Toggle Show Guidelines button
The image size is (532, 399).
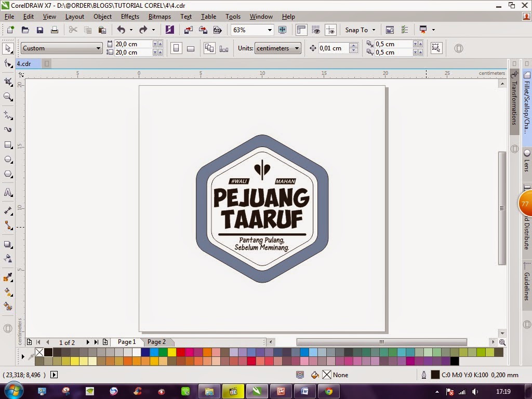pyautogui.click(x=330, y=30)
